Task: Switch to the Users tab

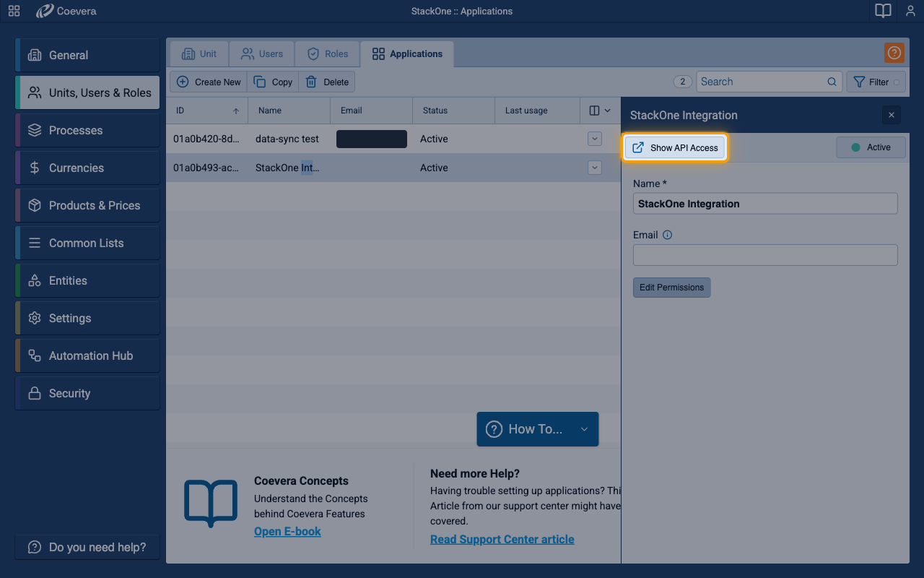Action: click(261, 54)
